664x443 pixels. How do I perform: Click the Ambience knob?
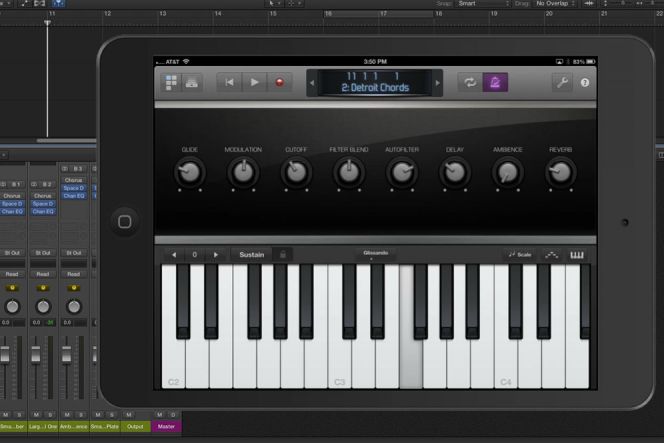coord(507,172)
